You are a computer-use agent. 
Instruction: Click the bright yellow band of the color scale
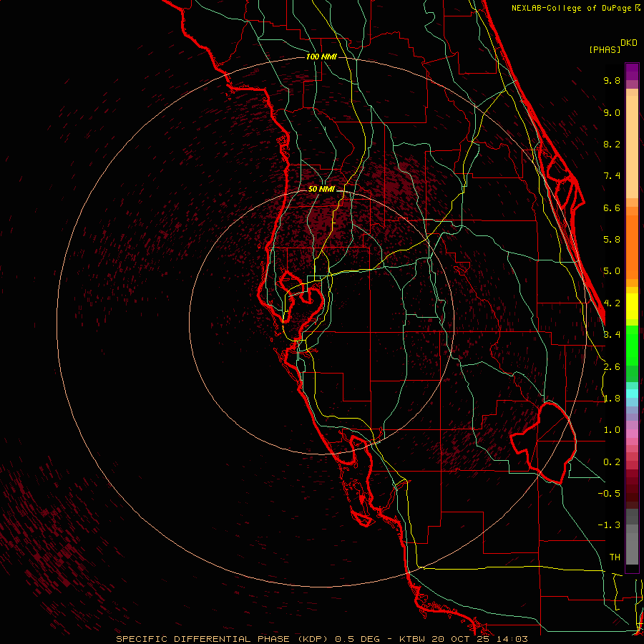(x=632, y=306)
